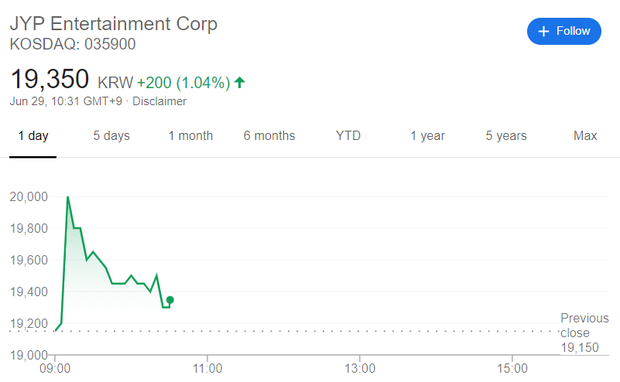
Task: Click the 19,350 price value
Action: (x=50, y=79)
